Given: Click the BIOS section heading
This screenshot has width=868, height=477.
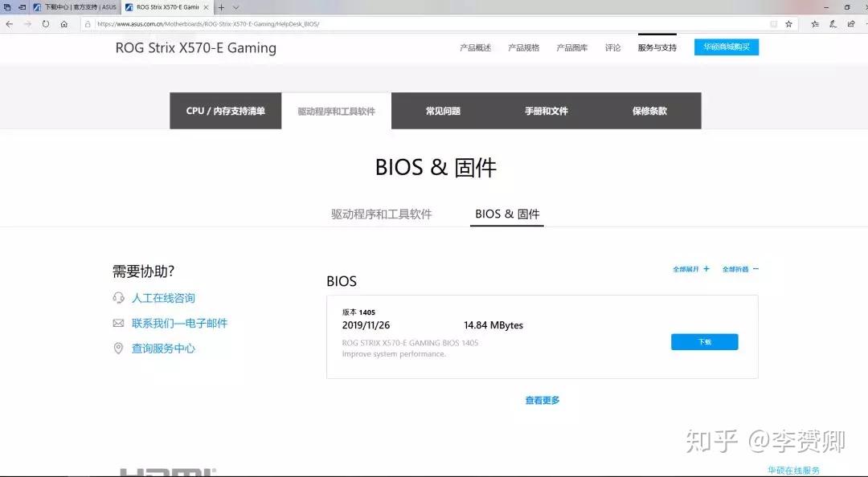Looking at the screenshot, I should (342, 281).
